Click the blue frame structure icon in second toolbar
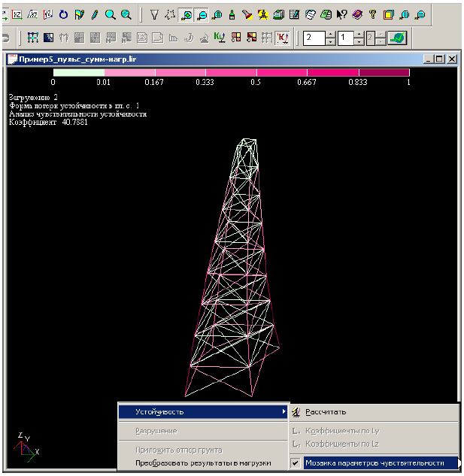Screen dimensions: 464x476 click(x=33, y=38)
